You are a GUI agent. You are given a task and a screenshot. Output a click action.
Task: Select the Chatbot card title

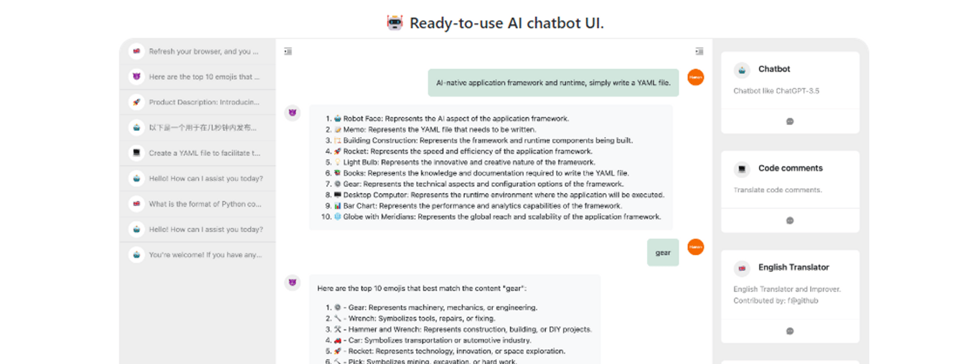[x=774, y=69]
